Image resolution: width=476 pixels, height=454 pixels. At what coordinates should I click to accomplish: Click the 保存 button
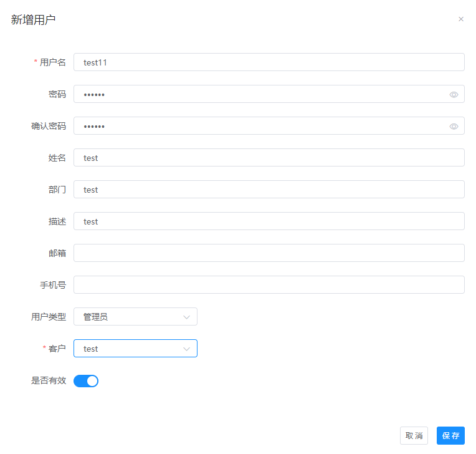coord(450,436)
